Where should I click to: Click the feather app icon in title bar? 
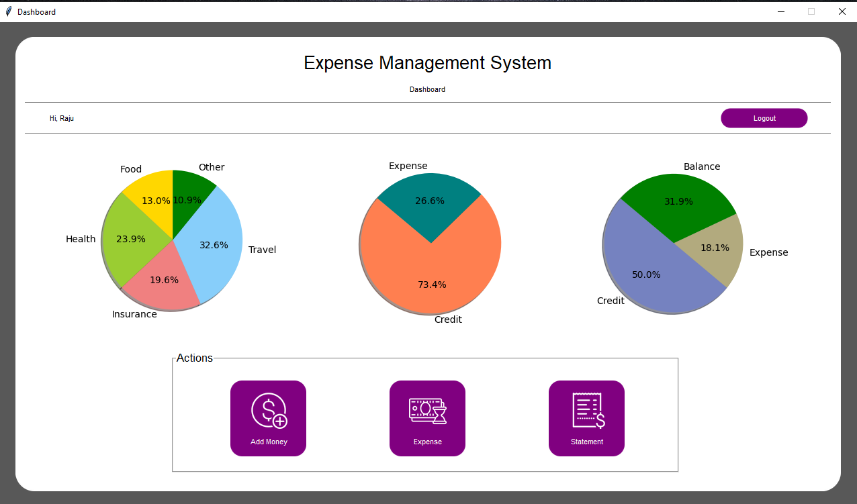coord(8,11)
